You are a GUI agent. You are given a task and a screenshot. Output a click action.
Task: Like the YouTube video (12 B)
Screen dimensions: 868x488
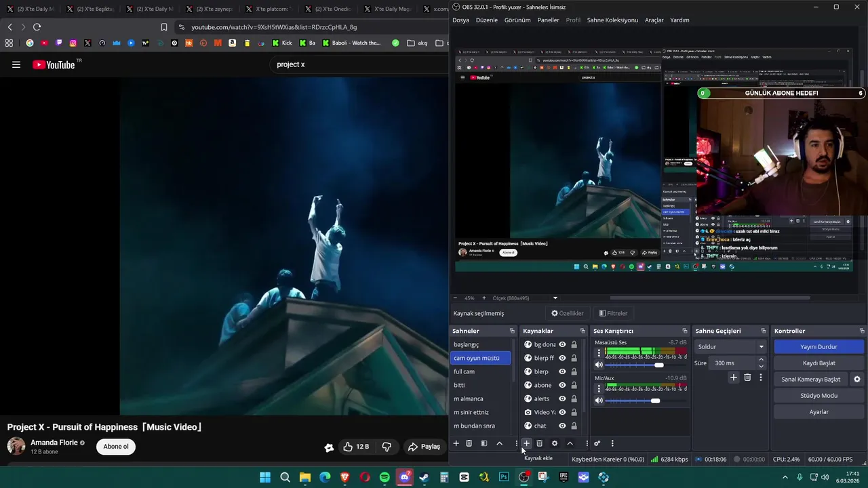click(356, 447)
